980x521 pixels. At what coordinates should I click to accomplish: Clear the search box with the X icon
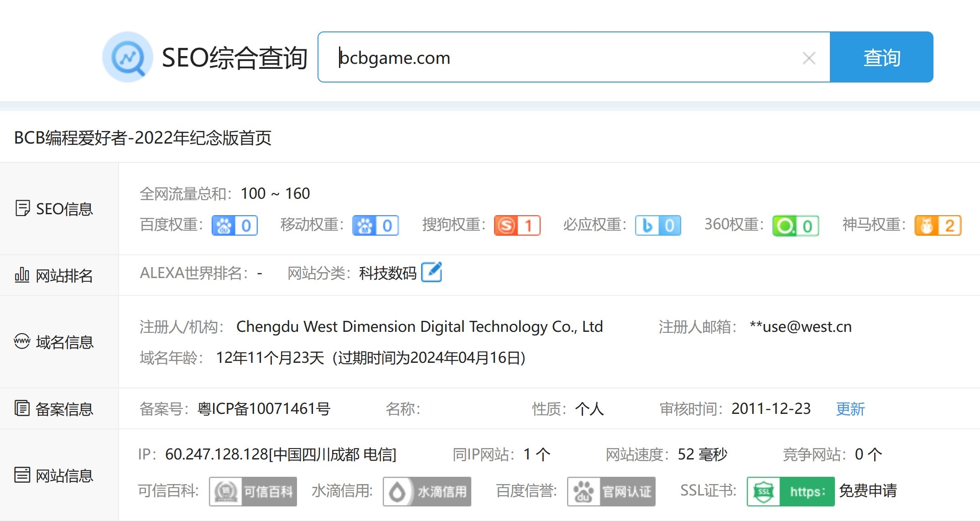[809, 58]
